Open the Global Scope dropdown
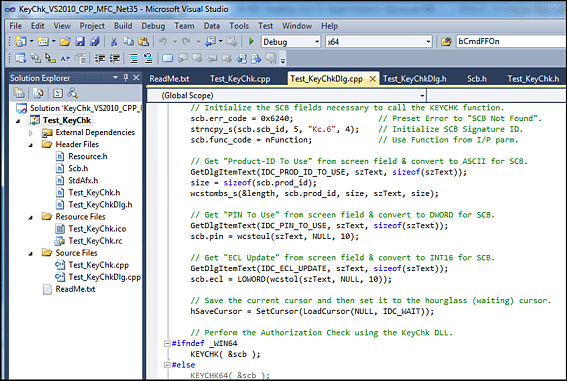This screenshot has height=381, width=567. pos(422,95)
